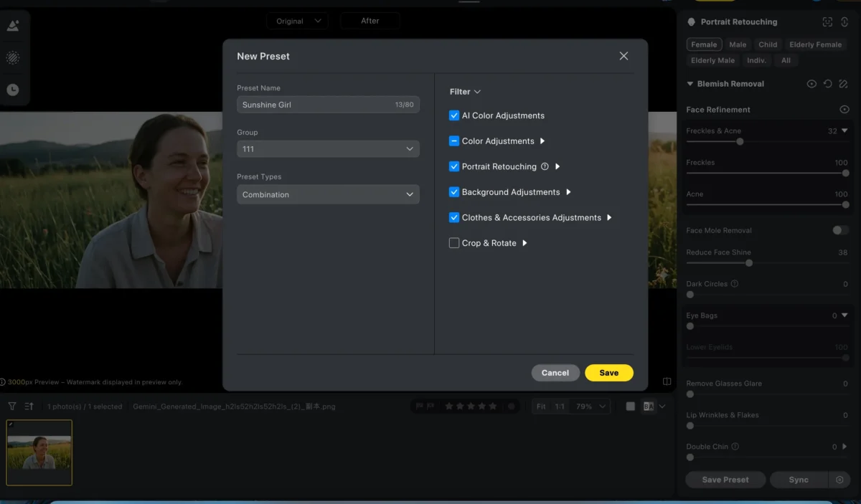Select the before/after compare view icon
Screen dimensions: 861x504
click(x=649, y=406)
